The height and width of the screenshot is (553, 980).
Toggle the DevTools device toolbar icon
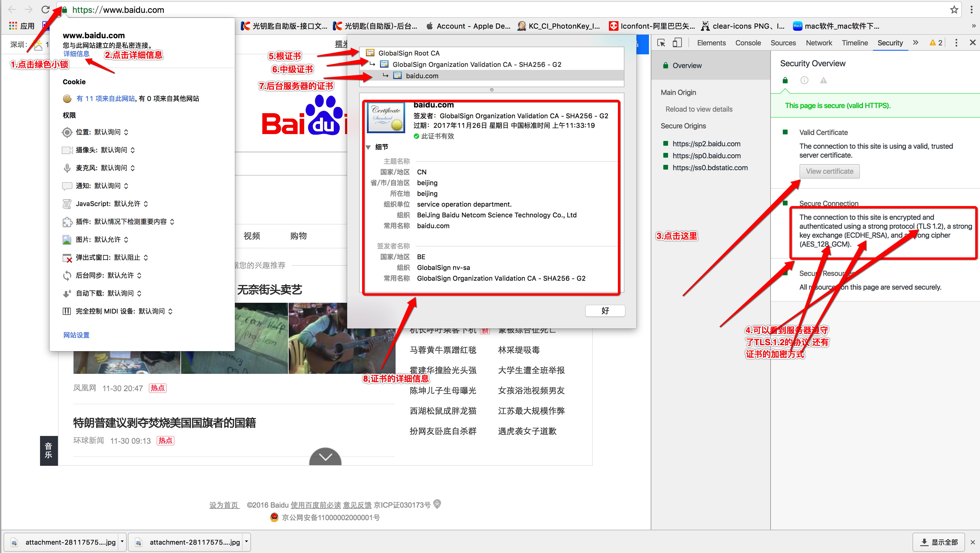click(x=677, y=43)
